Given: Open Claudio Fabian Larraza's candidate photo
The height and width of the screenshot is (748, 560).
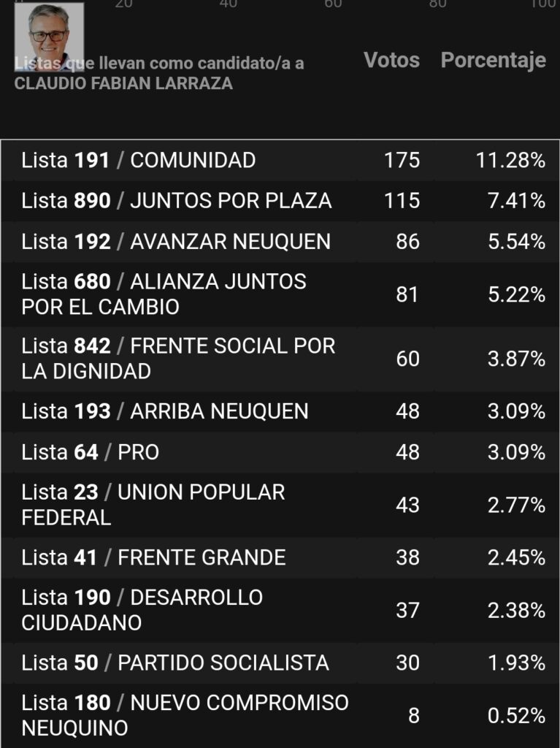Looking at the screenshot, I should tap(49, 37).
